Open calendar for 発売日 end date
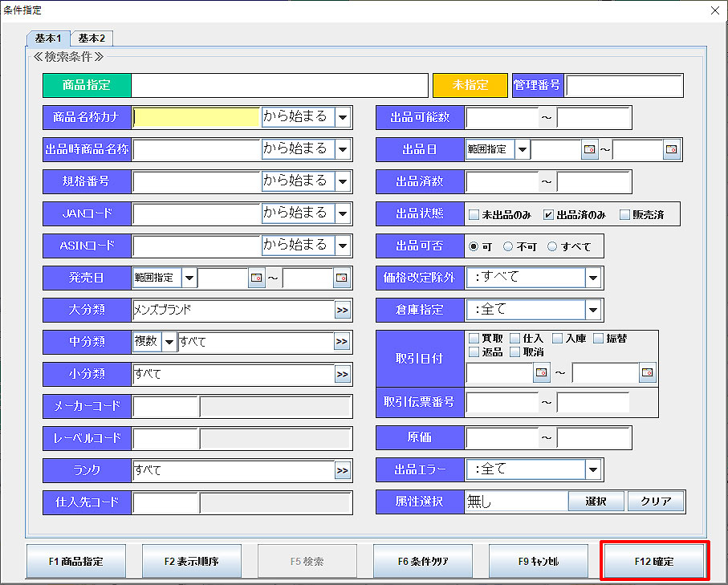The height and width of the screenshot is (585, 728). pos(342,278)
